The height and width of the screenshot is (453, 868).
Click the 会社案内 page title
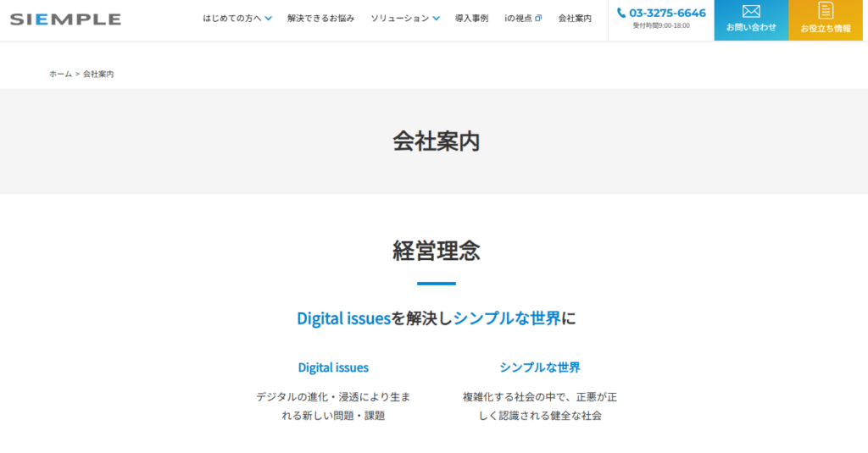[437, 141]
